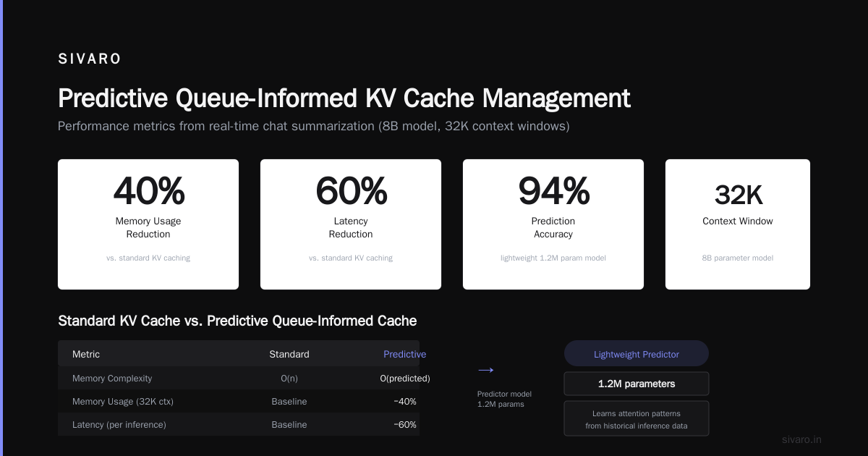Click the Latency Reduction label

pos(351,227)
